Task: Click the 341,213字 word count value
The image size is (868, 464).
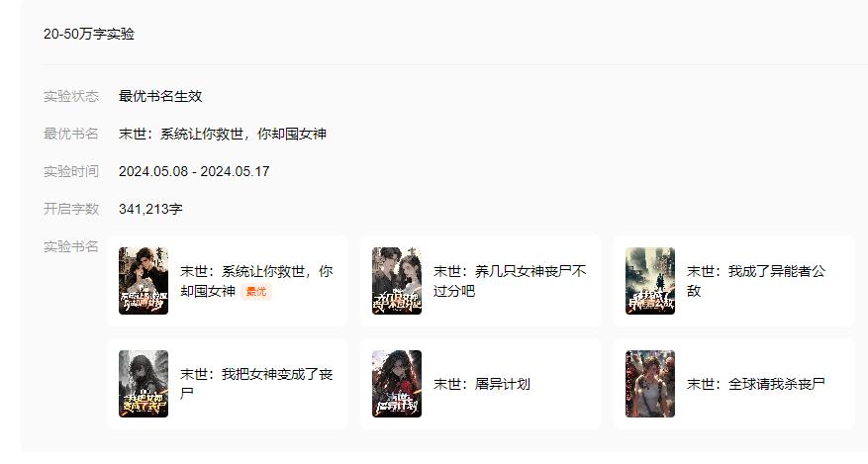Action: (x=150, y=209)
